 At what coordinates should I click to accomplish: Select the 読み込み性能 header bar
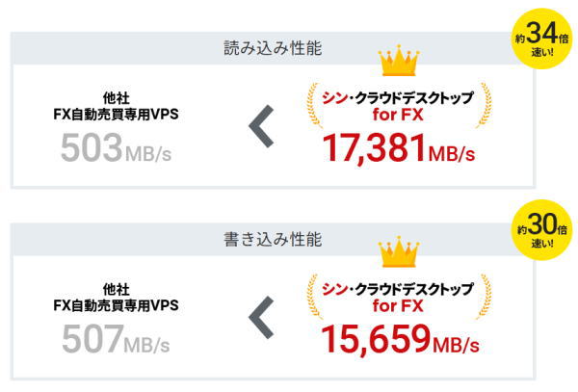tap(273, 48)
